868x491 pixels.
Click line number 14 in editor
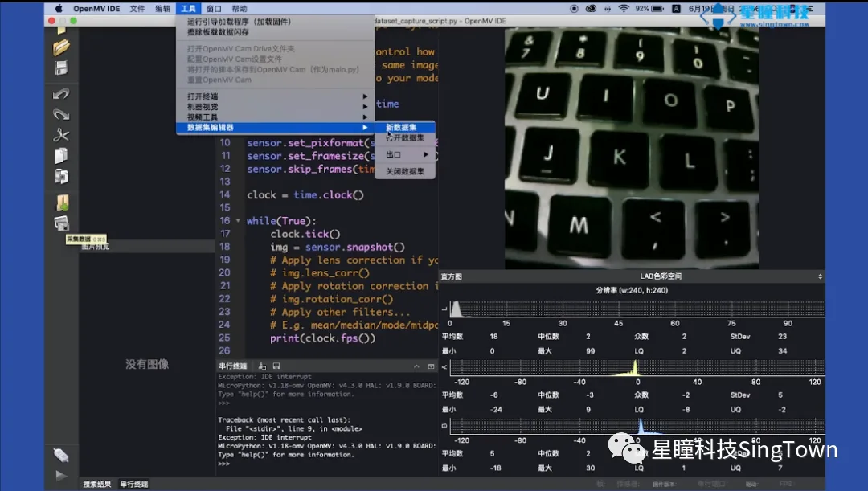(x=225, y=194)
